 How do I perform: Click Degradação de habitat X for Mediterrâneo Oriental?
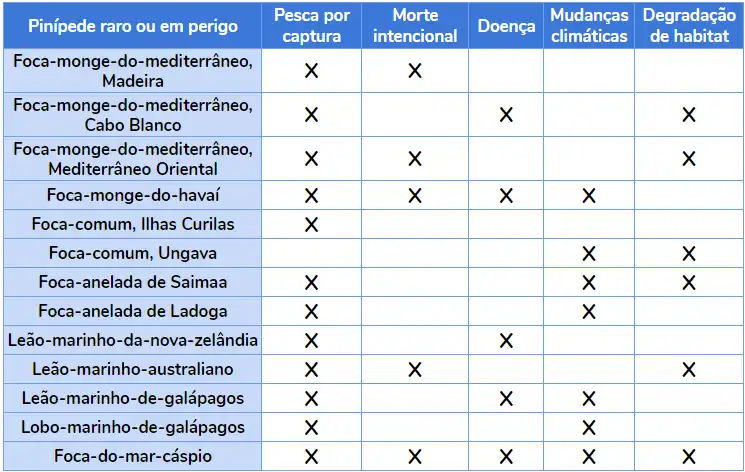[x=689, y=158]
